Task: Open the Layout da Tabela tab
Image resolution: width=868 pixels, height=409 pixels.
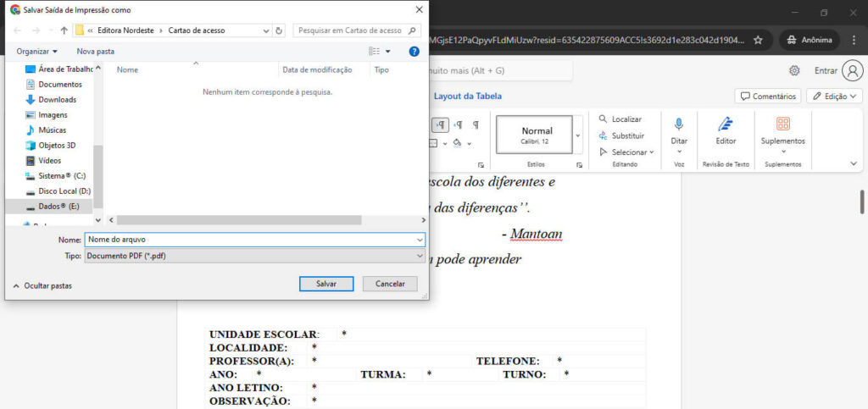Action: click(x=468, y=97)
